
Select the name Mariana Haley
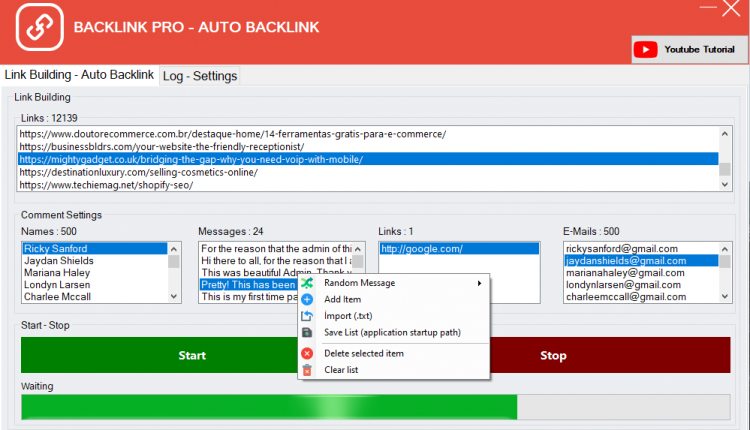[95, 273]
